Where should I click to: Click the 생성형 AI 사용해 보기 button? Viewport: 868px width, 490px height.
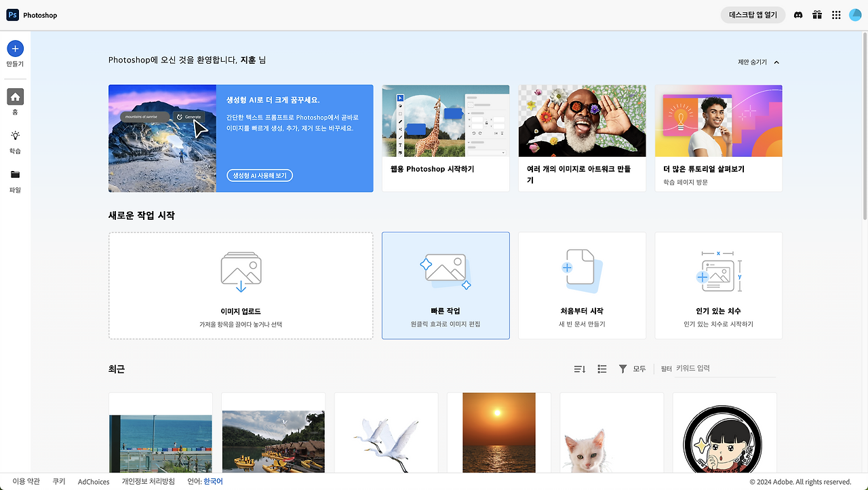click(x=260, y=175)
